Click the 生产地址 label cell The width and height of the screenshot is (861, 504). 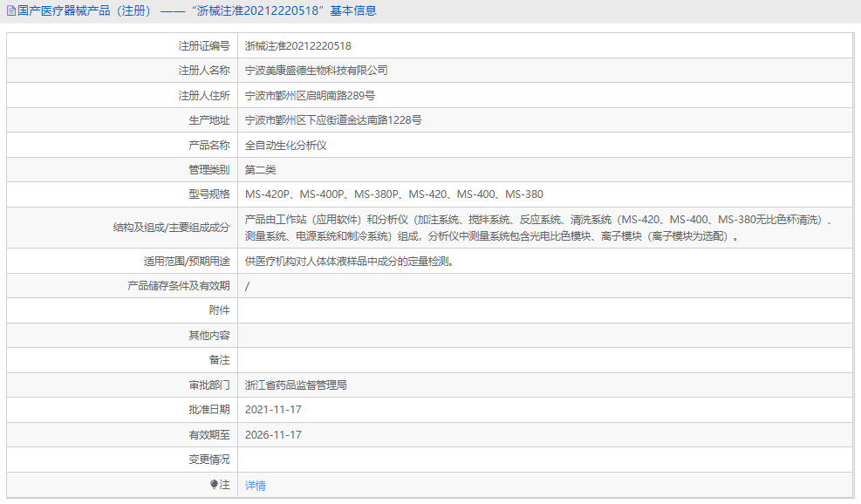(122, 120)
